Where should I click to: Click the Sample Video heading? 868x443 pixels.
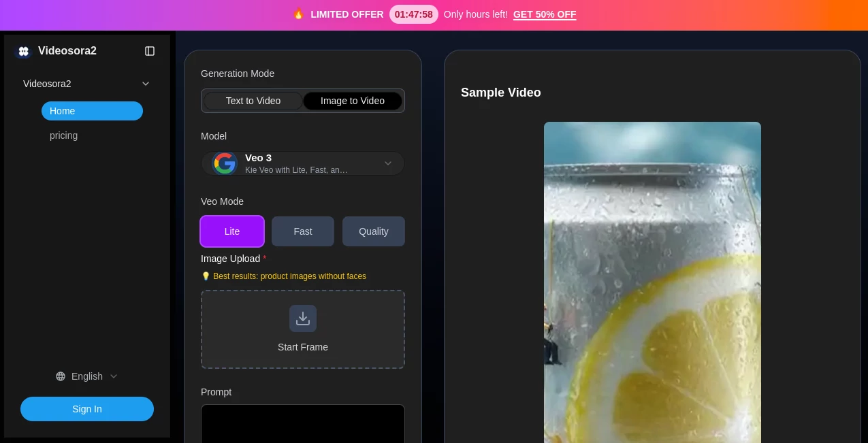point(501,93)
